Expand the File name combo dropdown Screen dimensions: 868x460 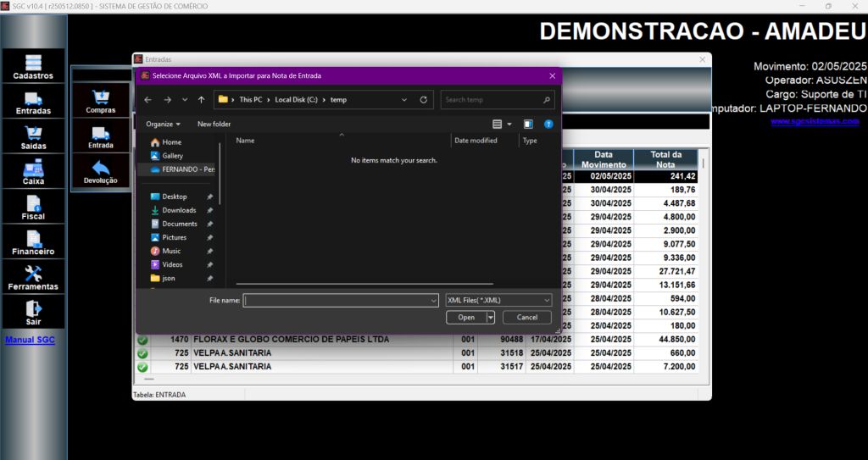(433, 301)
